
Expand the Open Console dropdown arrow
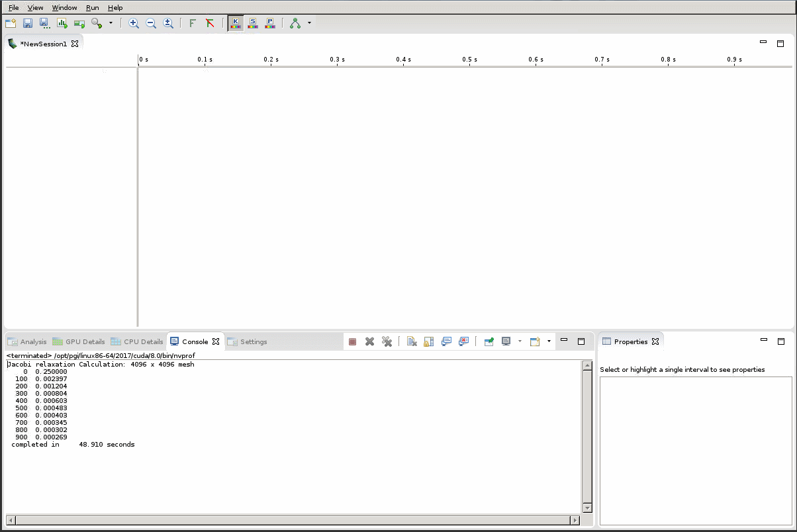point(549,341)
